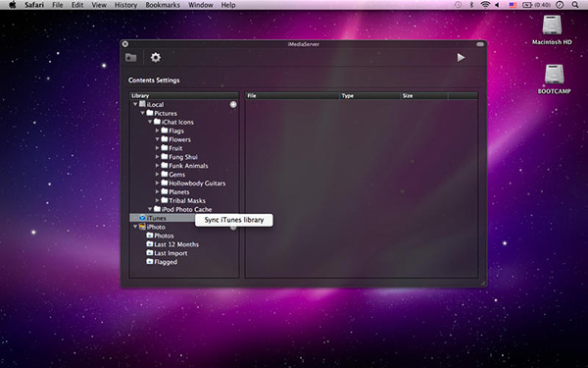Sort by the Size column header

[424, 96]
